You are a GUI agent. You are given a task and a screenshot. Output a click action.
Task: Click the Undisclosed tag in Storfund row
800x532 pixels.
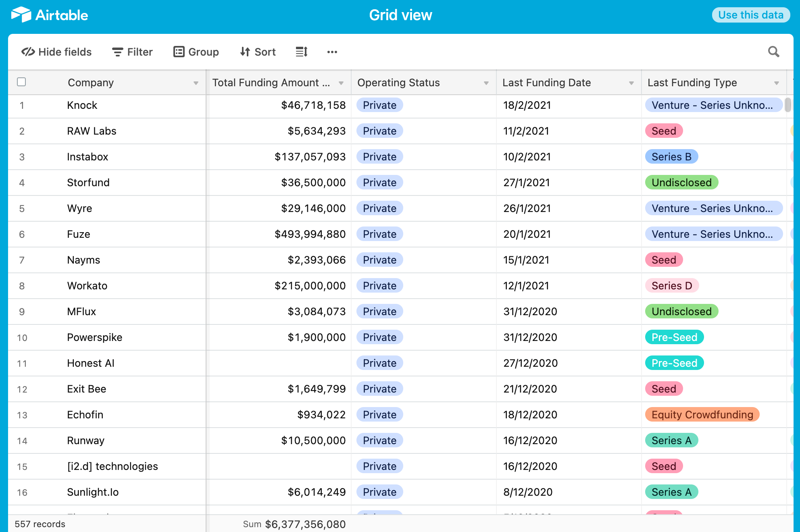681,183
